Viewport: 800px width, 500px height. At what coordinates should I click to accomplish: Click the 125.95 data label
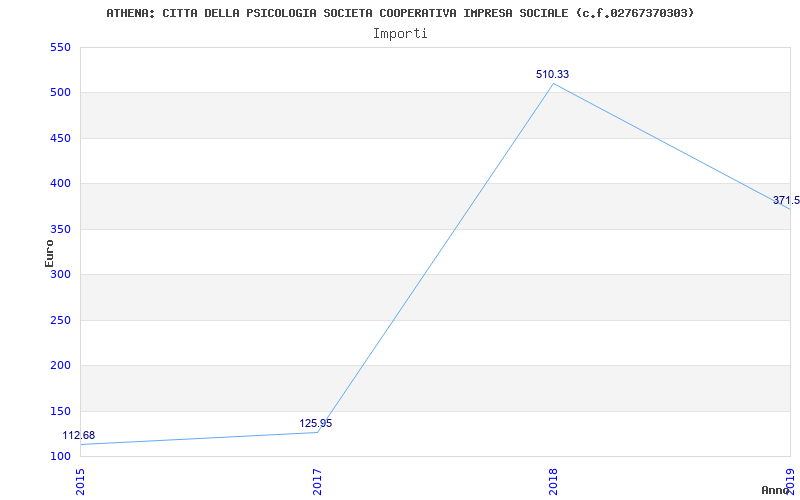[315, 423]
